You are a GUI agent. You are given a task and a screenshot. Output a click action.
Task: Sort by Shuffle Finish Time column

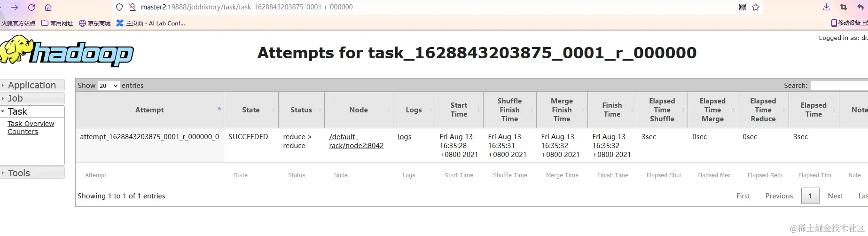(510, 110)
